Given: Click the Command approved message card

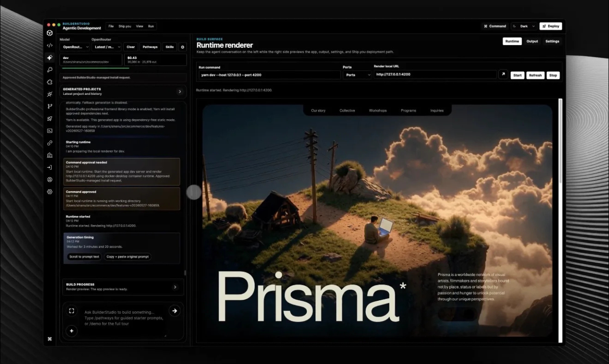Looking at the screenshot, I should (122, 198).
